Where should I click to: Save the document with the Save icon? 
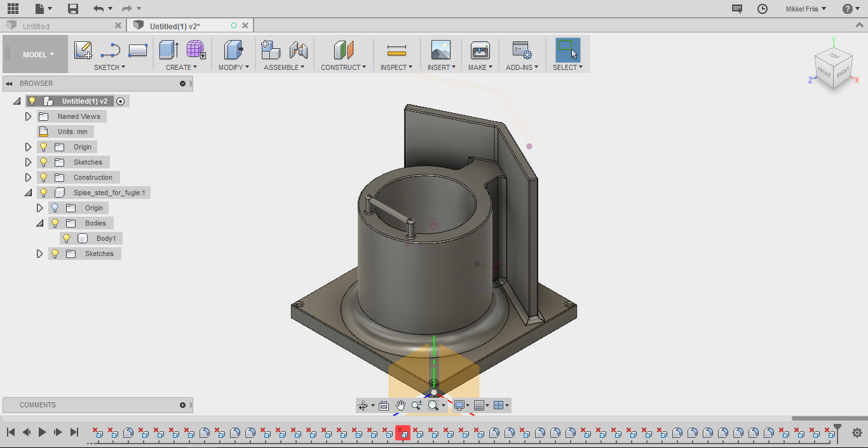point(73,9)
